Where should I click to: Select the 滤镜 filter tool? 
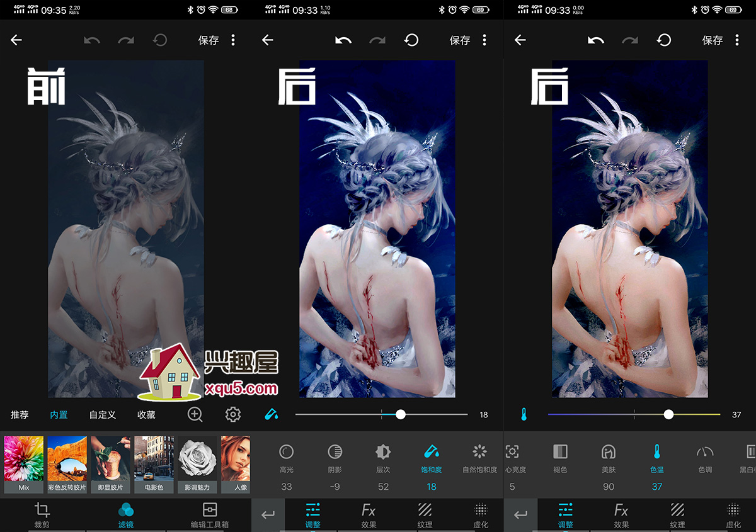[126, 515]
